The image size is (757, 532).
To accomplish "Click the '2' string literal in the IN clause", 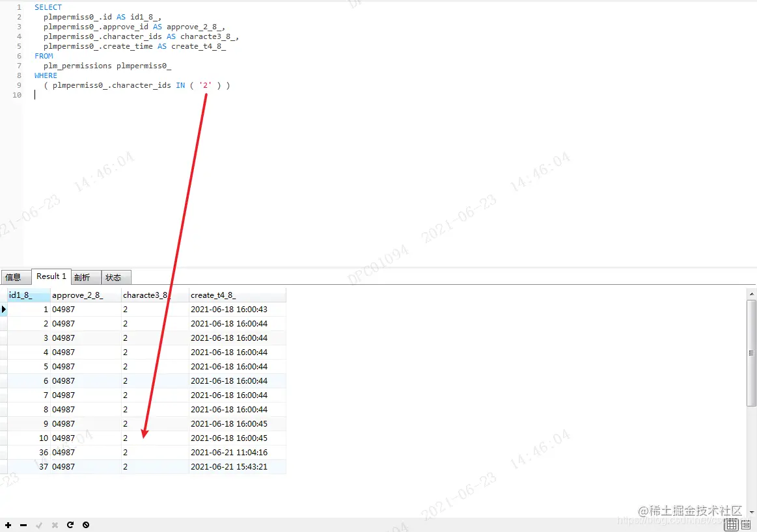I will pyautogui.click(x=205, y=85).
